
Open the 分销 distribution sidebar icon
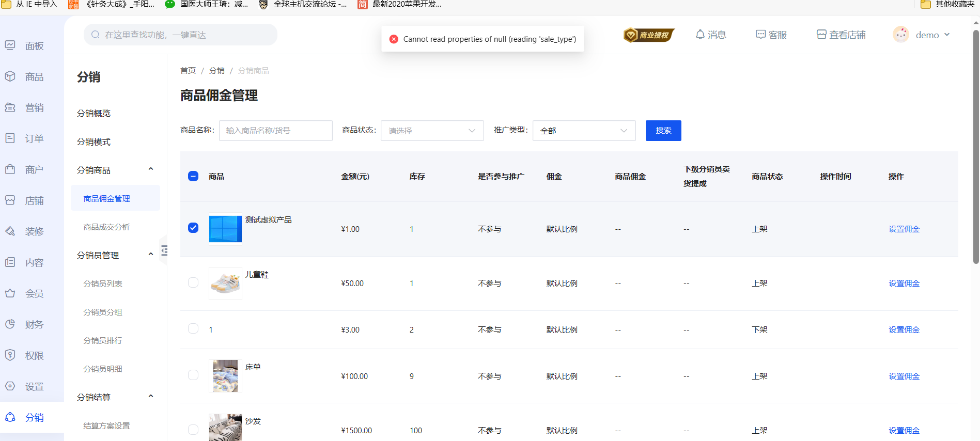pos(10,417)
